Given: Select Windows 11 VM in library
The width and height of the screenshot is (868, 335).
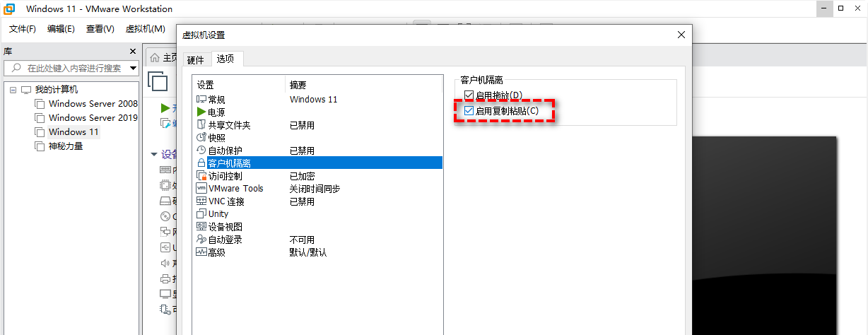Looking at the screenshot, I should [74, 131].
